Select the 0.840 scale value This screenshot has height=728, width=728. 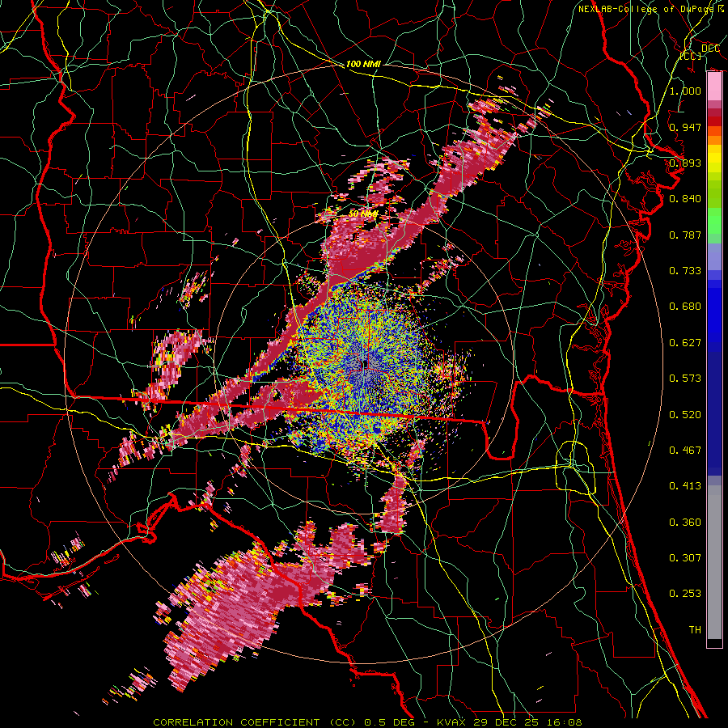point(685,199)
